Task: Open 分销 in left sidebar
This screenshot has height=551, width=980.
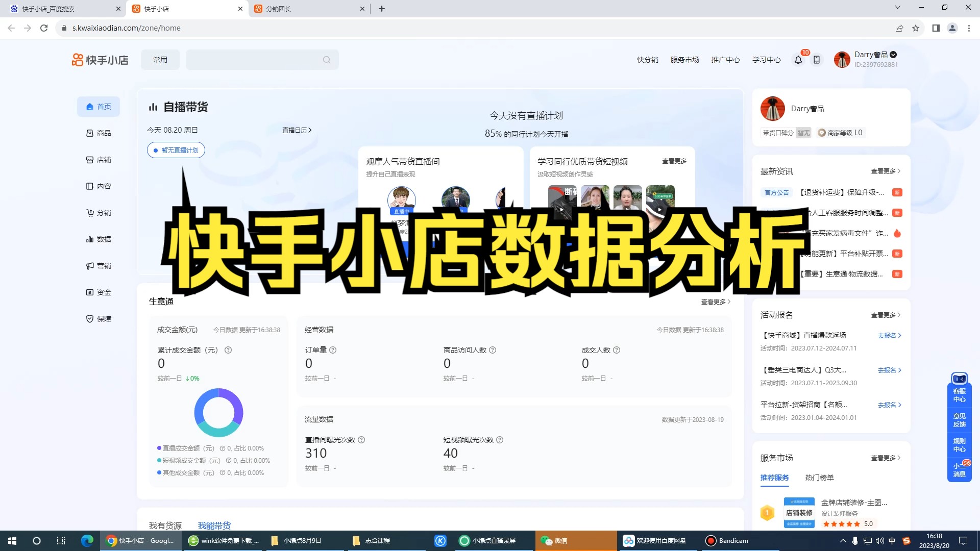Action: [x=99, y=213]
